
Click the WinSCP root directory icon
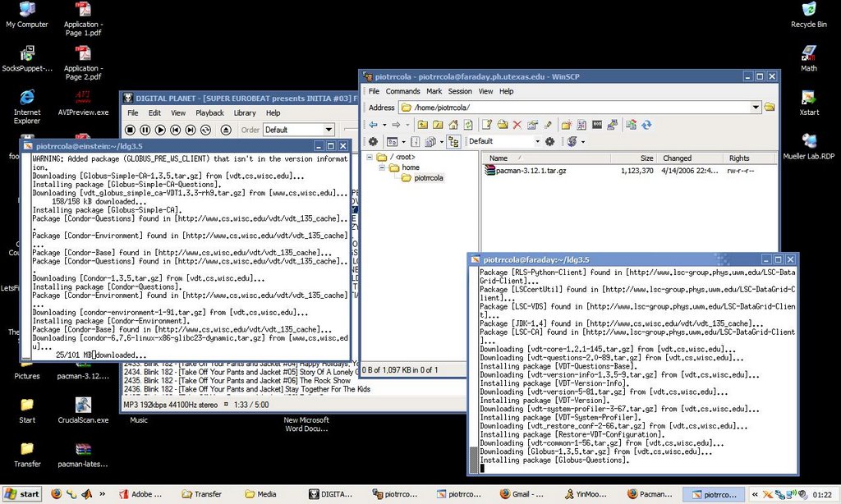[438, 125]
